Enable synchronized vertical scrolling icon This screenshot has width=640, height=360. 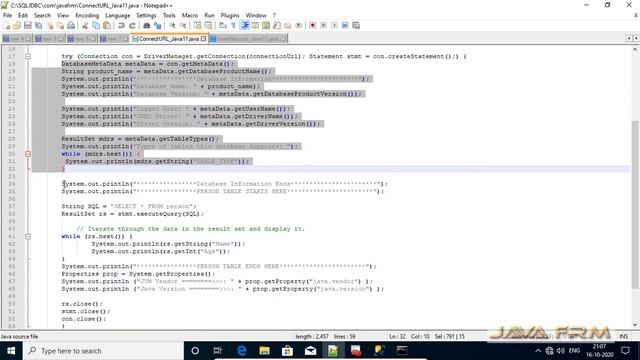(197, 25)
